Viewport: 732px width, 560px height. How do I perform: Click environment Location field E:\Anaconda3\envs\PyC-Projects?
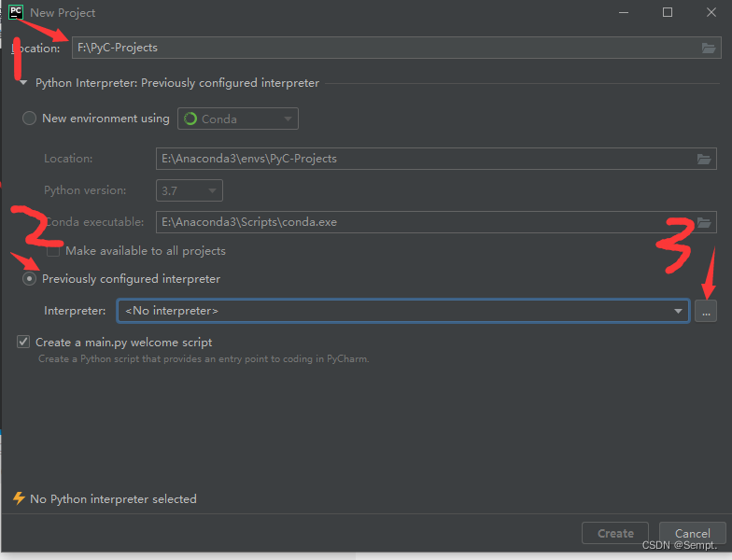(x=436, y=159)
